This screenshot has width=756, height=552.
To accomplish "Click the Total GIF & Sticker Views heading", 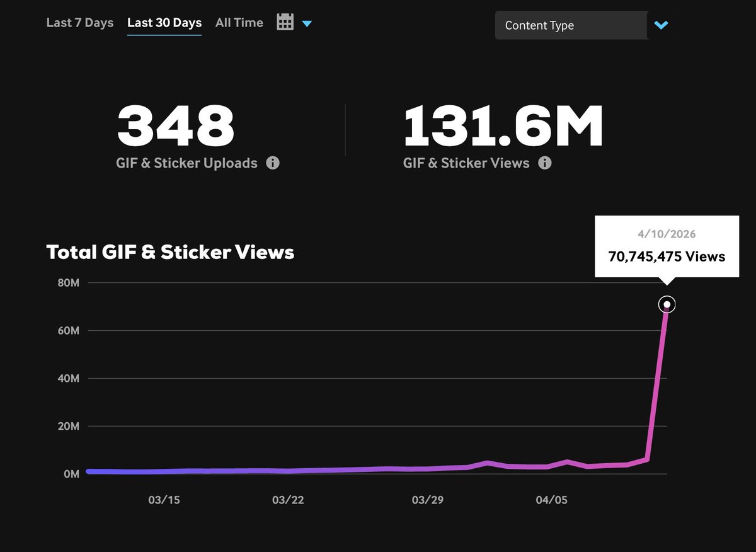I will point(170,253).
